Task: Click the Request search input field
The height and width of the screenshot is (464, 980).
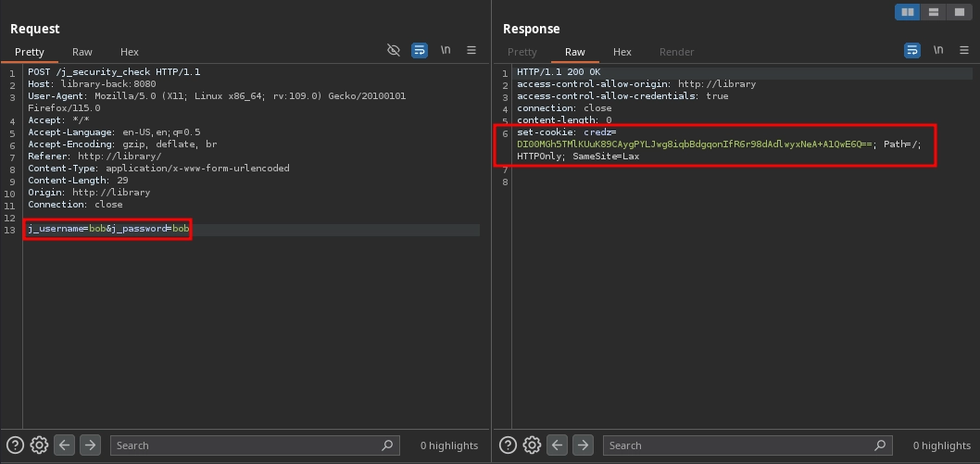Action: pyautogui.click(x=245, y=445)
